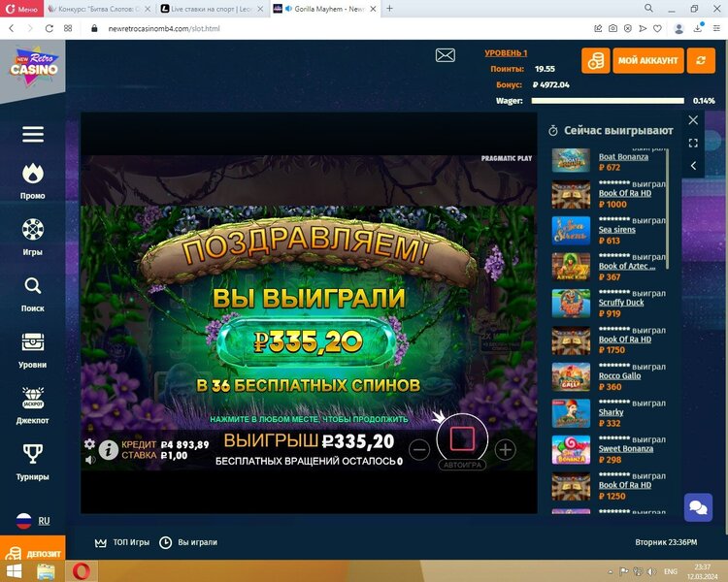Stop the spin button

(462, 438)
